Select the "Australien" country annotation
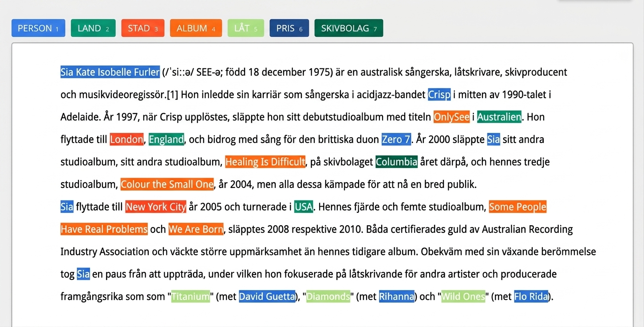This screenshot has width=644, height=327. tap(499, 117)
